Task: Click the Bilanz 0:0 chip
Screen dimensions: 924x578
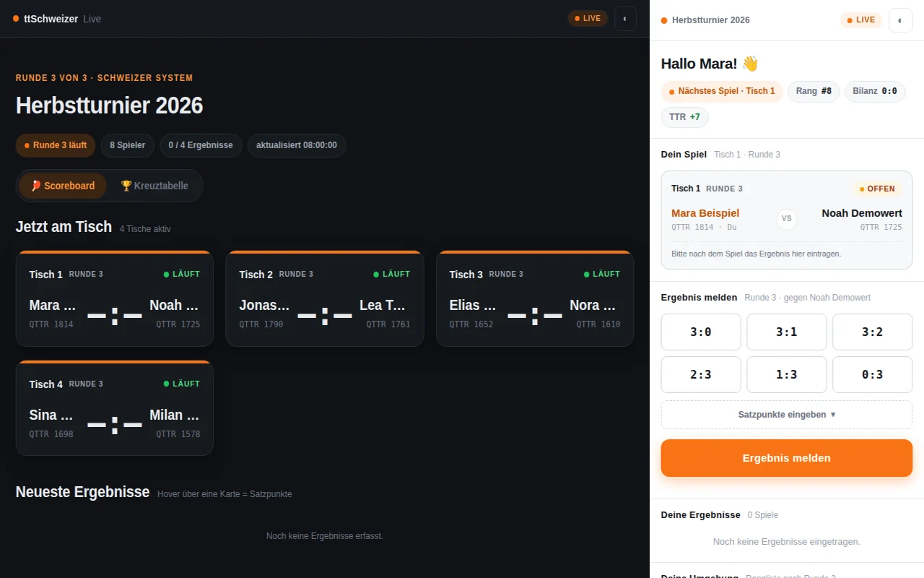Action: coord(875,91)
